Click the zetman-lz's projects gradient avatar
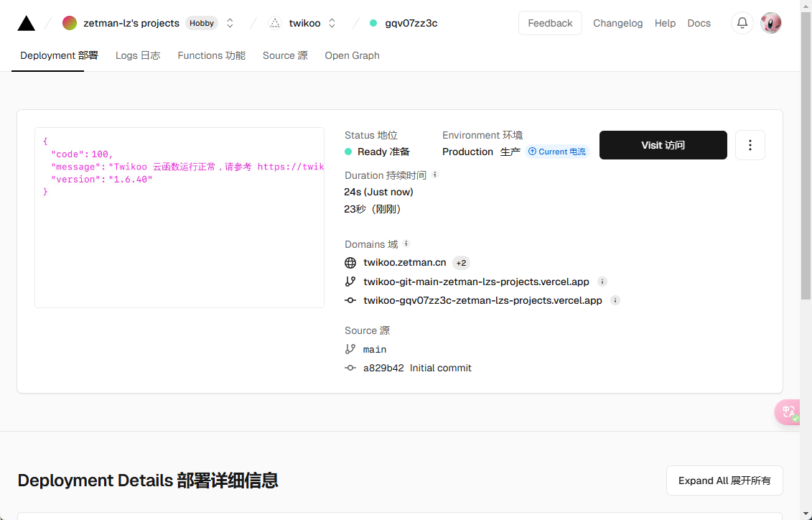This screenshot has width=812, height=520. tap(70, 23)
